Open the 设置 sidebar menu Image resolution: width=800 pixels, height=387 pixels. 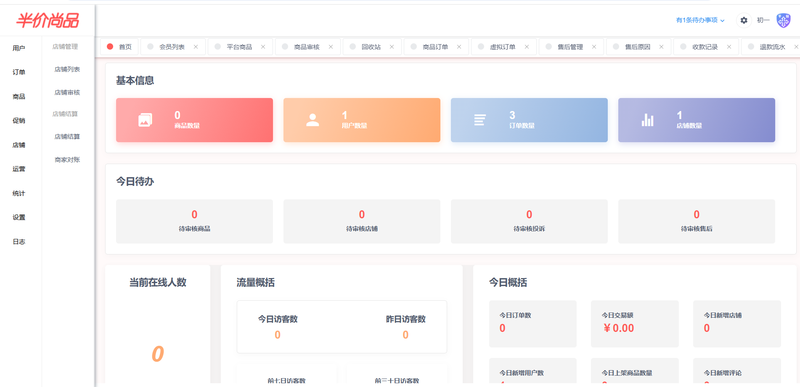(x=19, y=217)
